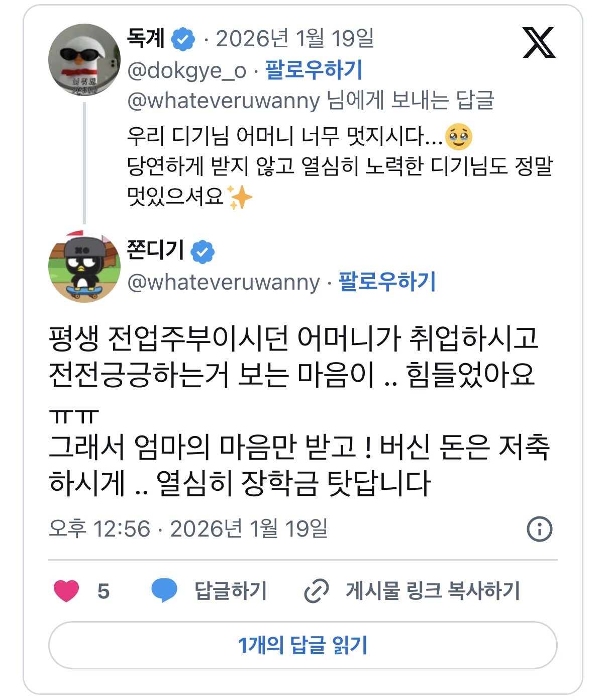Follow @dokgye_o via 팔로우하기
The width and height of the screenshot is (606, 700).
tap(314, 70)
